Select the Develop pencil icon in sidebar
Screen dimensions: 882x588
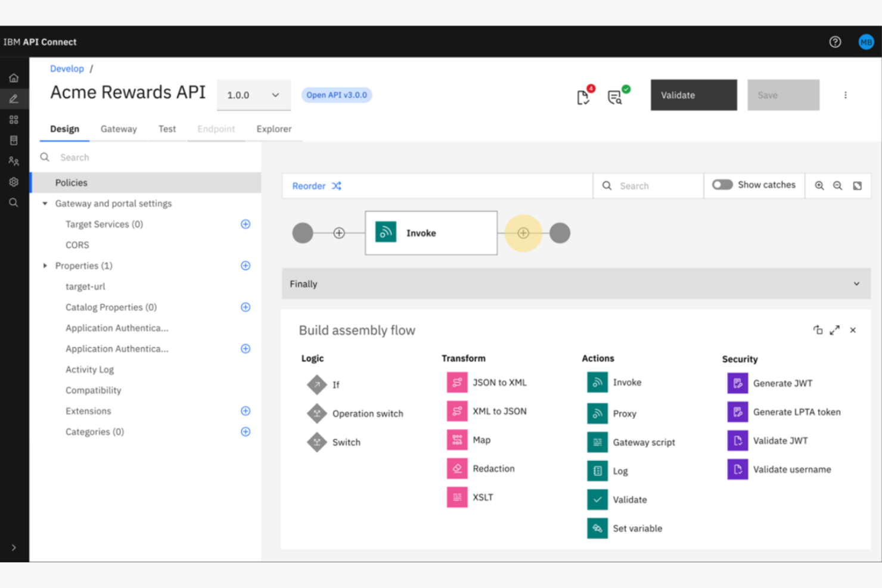(14, 99)
